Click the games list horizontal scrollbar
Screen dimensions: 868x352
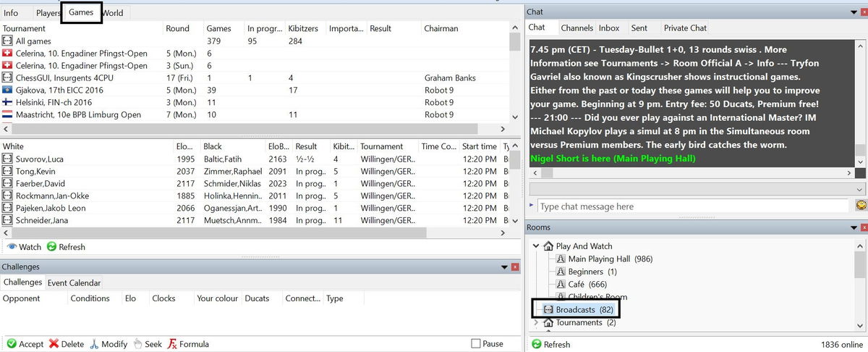253,233
